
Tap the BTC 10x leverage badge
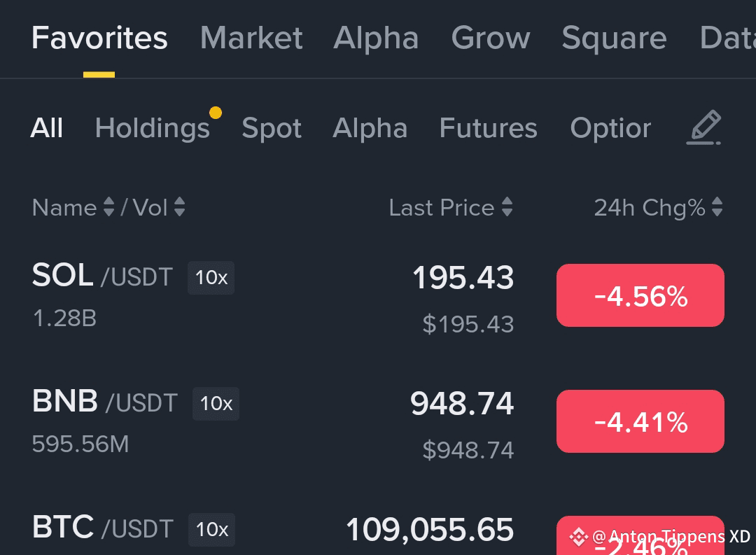pyautogui.click(x=211, y=529)
